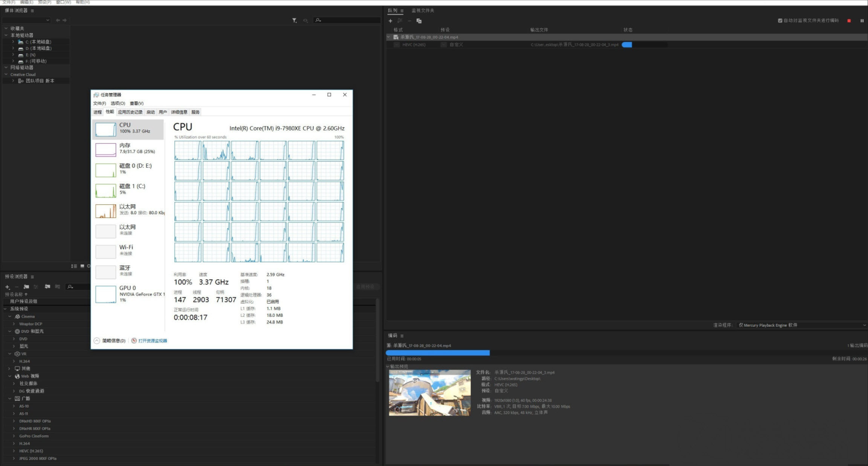This screenshot has width=868, height=466.
Task: Click the add source plus icon in queue
Action: (390, 21)
